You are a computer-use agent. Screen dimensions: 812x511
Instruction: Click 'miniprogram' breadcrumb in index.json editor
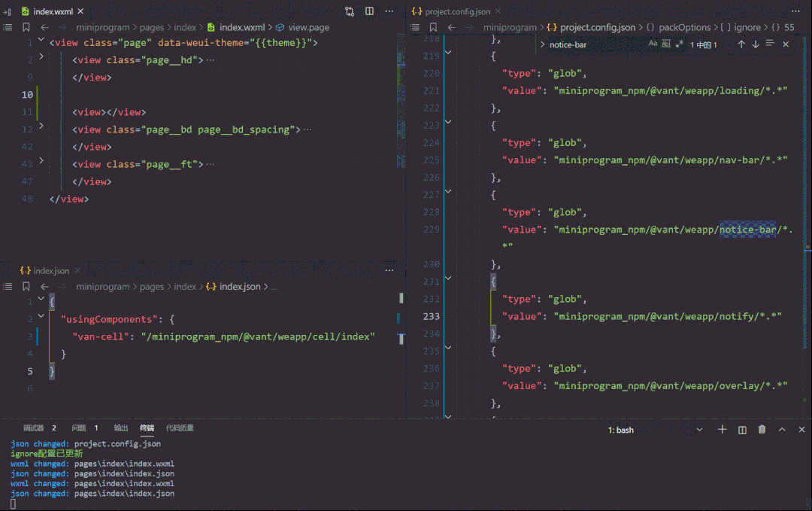[103, 286]
